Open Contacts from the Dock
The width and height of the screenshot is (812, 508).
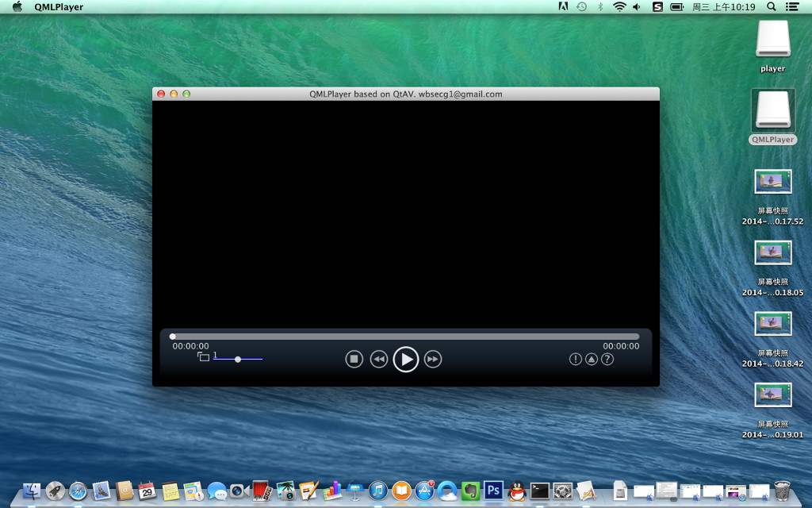pos(124,491)
